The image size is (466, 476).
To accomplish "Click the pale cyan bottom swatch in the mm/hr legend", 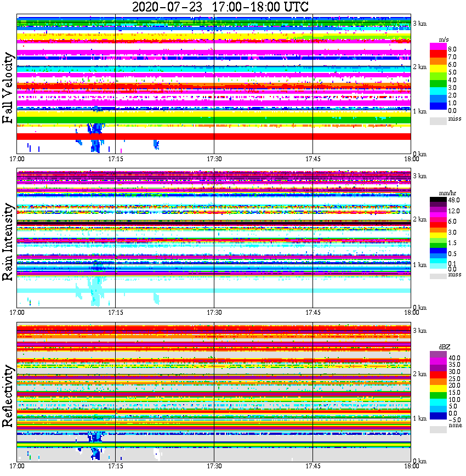I will [x=438, y=266].
